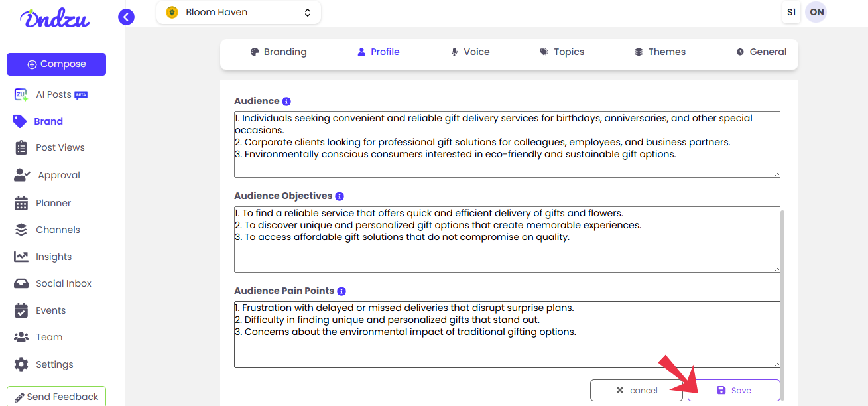Open the General tab
Screen dimensions: 868x406
coord(761,52)
